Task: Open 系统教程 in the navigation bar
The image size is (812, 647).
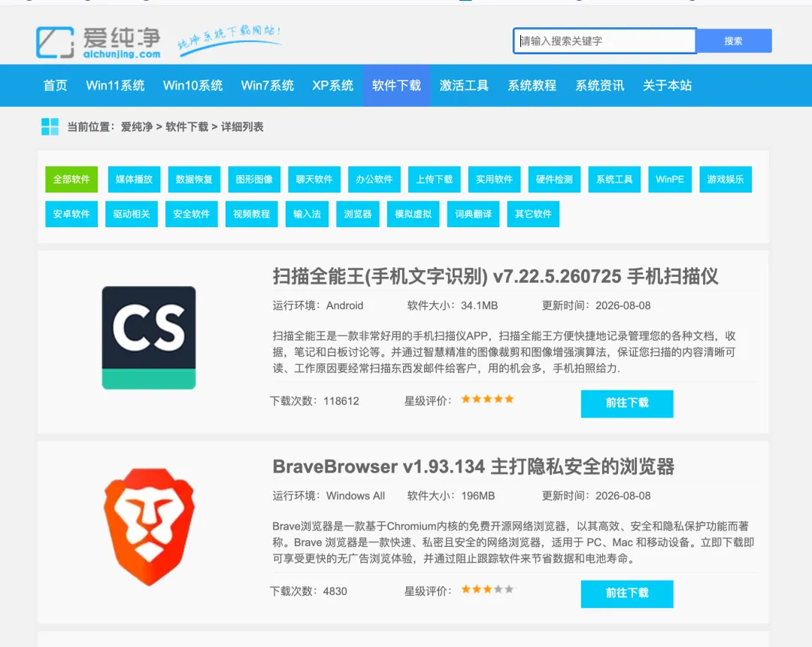Action: [x=532, y=86]
